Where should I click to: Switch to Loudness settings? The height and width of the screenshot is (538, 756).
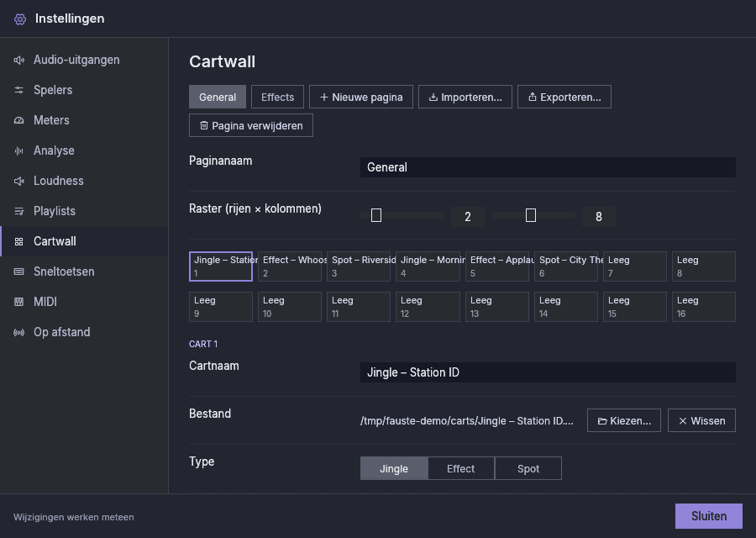click(84, 181)
